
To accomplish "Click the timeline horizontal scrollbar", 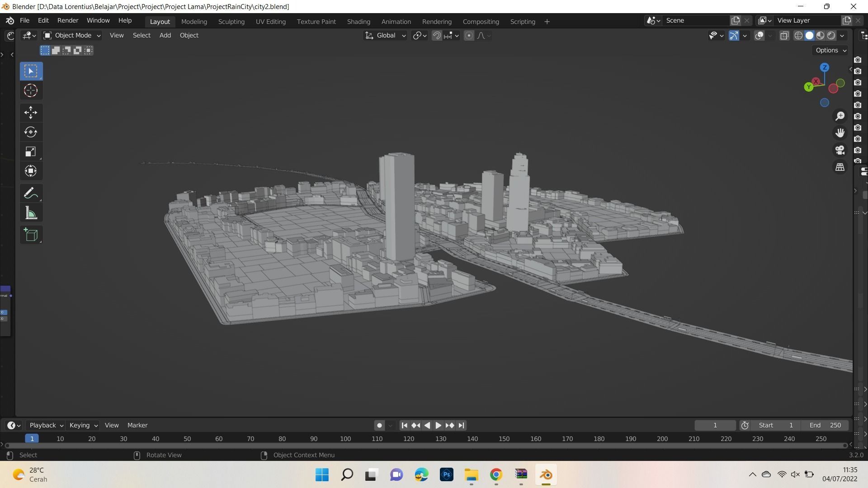I will point(426,446).
